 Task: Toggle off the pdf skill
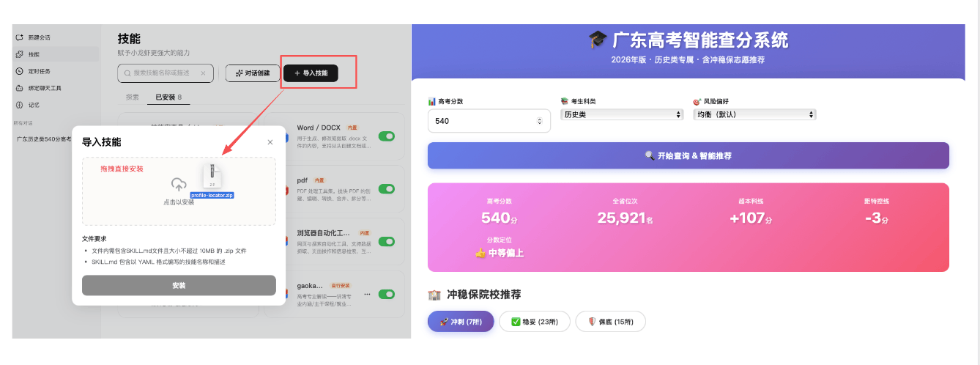point(386,189)
